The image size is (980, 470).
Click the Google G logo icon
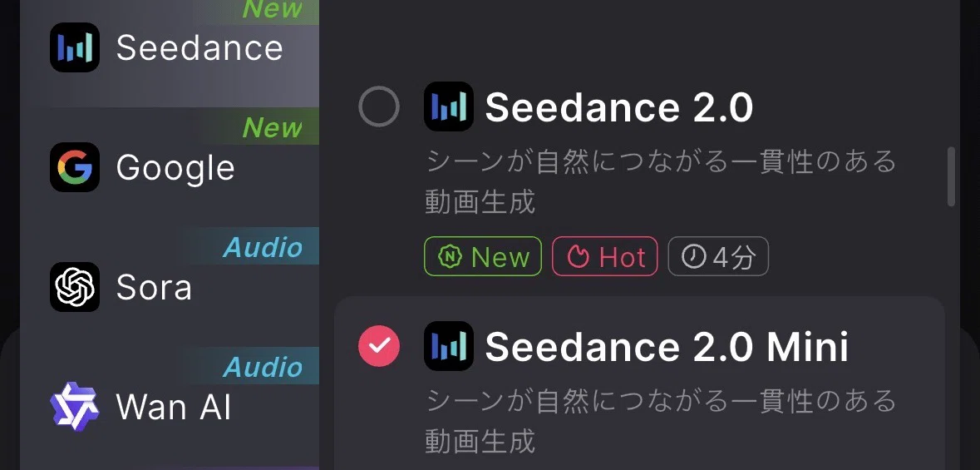click(x=75, y=167)
